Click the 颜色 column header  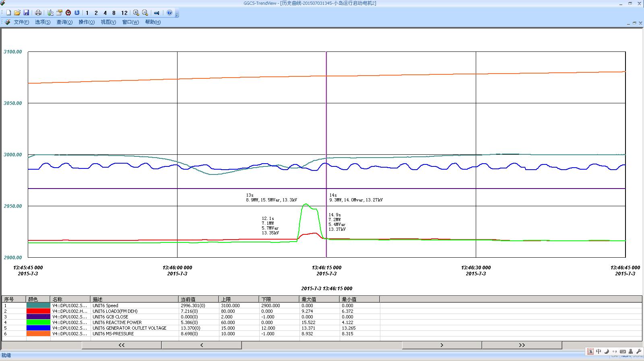38,299
